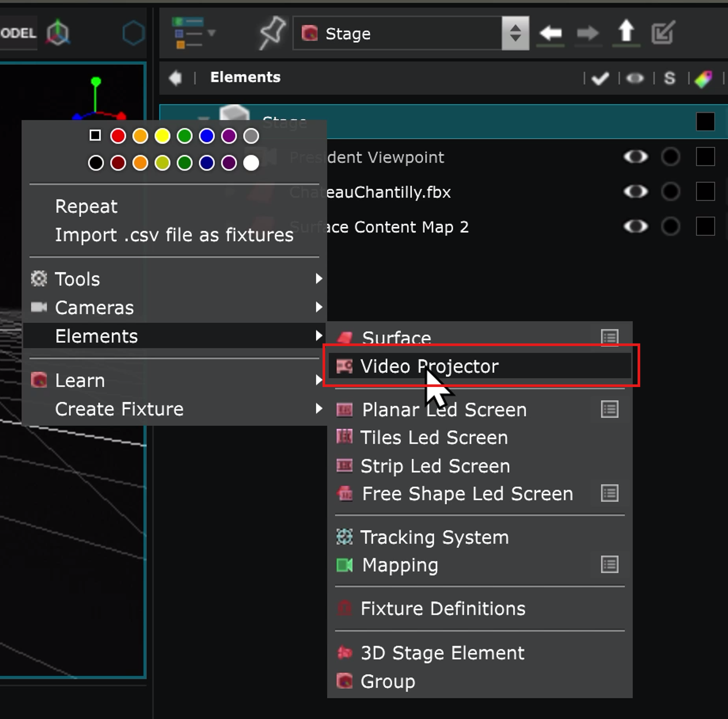Screen dimensions: 728x719
Task: Expand the Tools submenu arrow
Action: 319,278
